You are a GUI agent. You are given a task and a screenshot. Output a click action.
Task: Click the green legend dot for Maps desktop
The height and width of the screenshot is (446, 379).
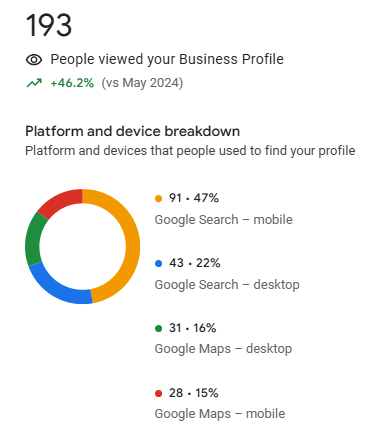tap(159, 328)
